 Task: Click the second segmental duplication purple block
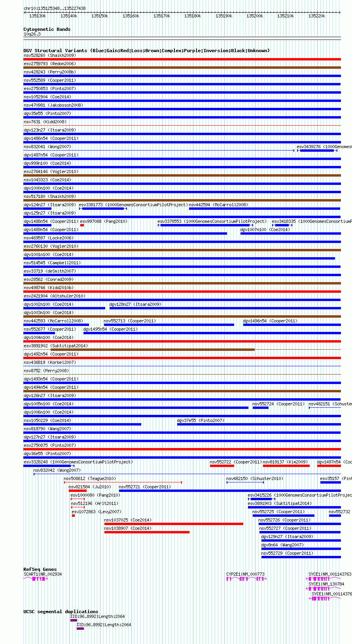[x=80, y=629]
